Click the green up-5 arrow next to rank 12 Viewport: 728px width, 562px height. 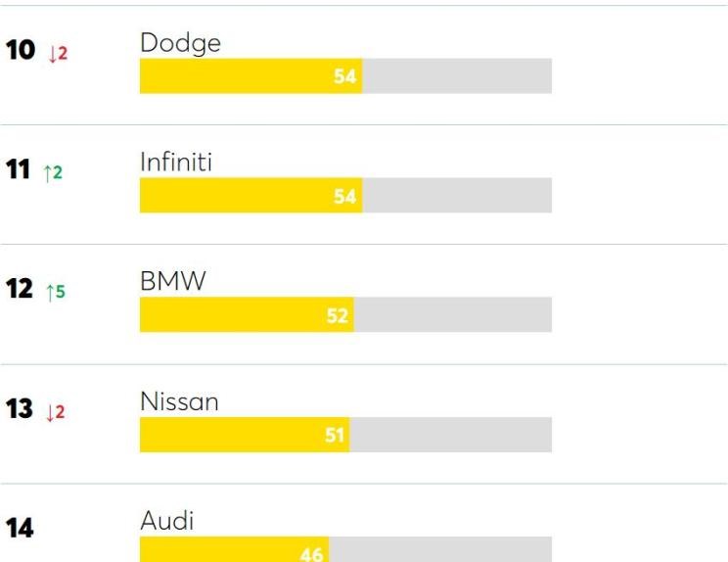tap(56, 292)
